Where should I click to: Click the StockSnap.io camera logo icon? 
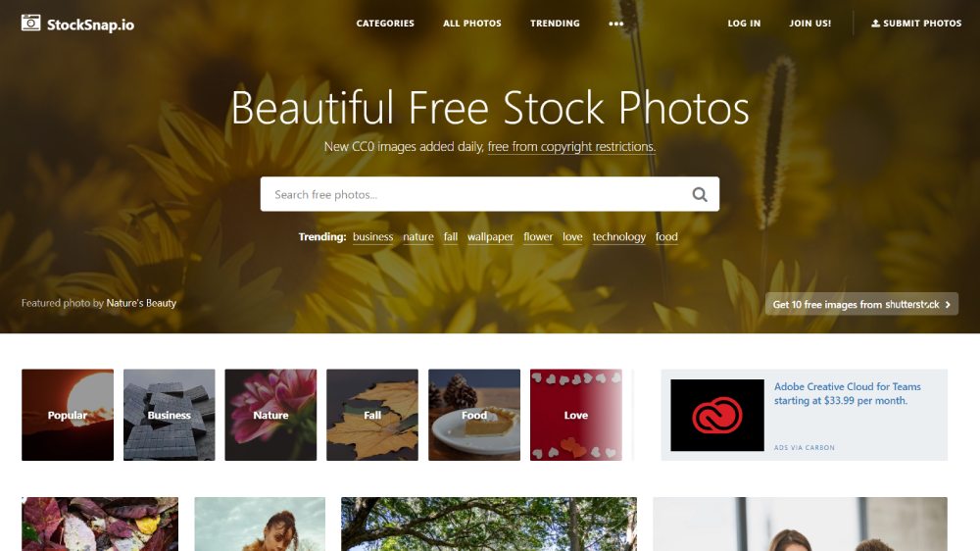click(30, 24)
